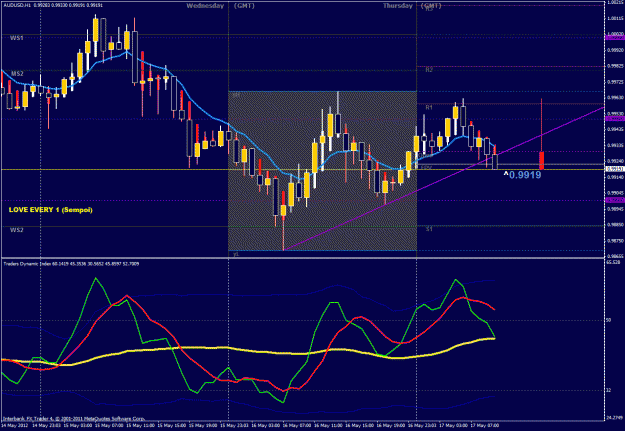Select the S1 support label
Viewport: 625px width, 431px height.
click(x=429, y=229)
